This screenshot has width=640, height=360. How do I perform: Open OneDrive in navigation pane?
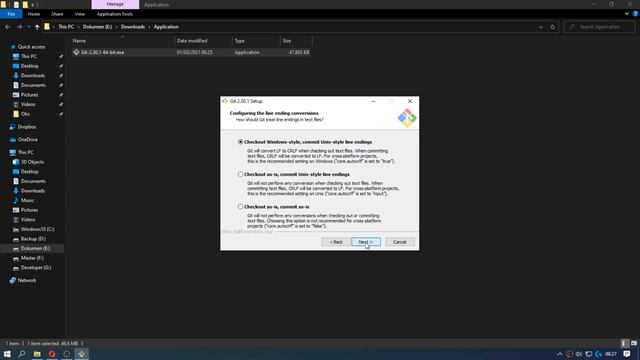27,140
